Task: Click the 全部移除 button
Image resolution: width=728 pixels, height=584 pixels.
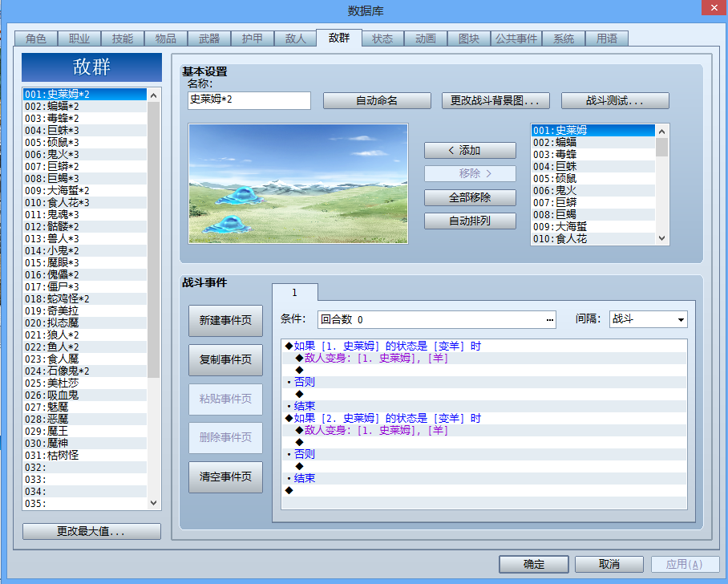Action: click(x=470, y=197)
